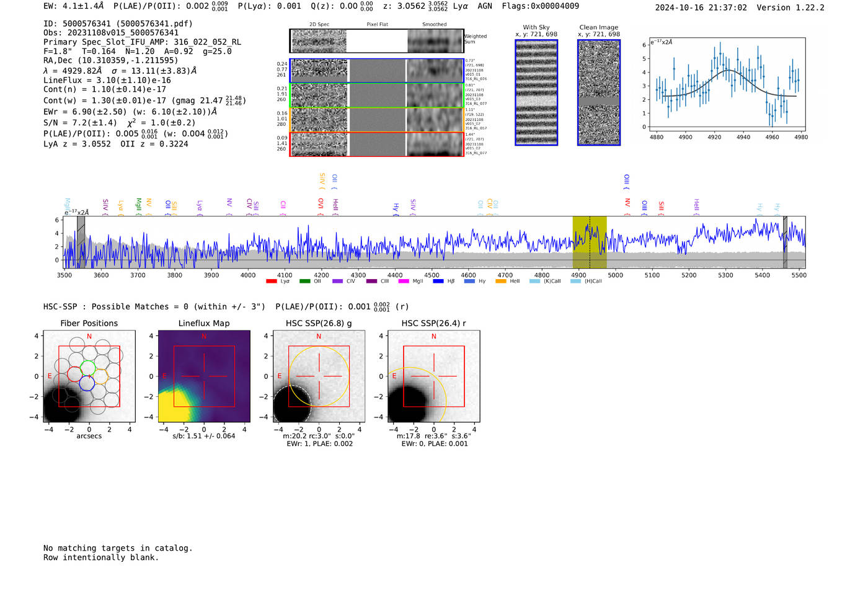Viewport: 868px width, 591px height.
Task: Click the s/b: 1.51 +/- 0.064 caption
Action: point(204,436)
